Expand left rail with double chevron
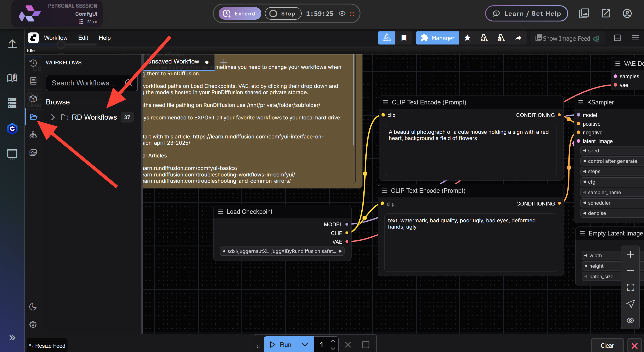644x352 pixels. pyautogui.click(x=12, y=338)
